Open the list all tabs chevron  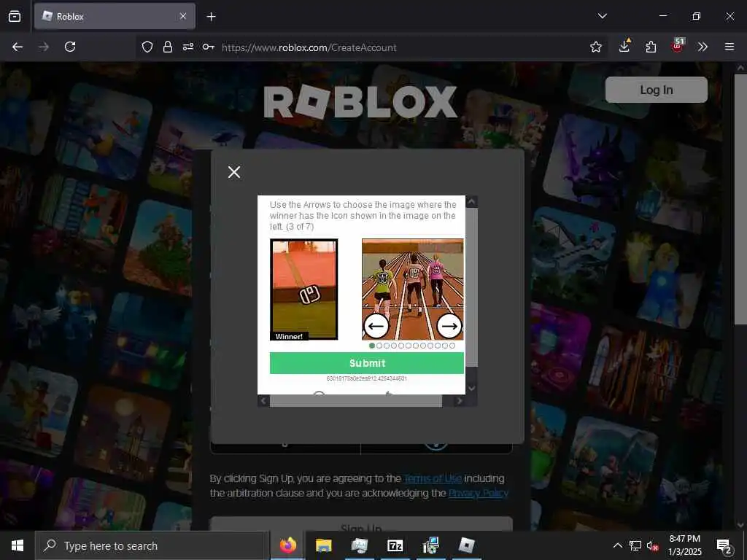click(x=602, y=16)
